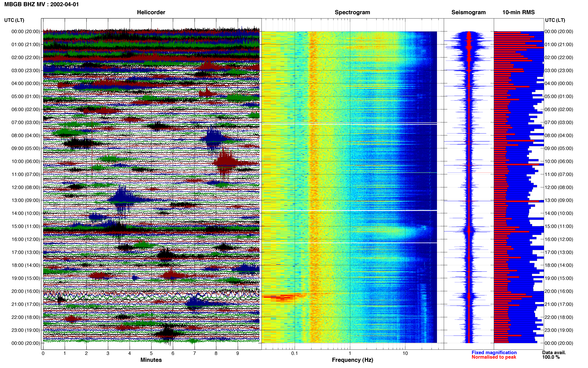The image size is (588, 368).
Task: Click the '100.0 %' data availability value
Action: [551, 357]
